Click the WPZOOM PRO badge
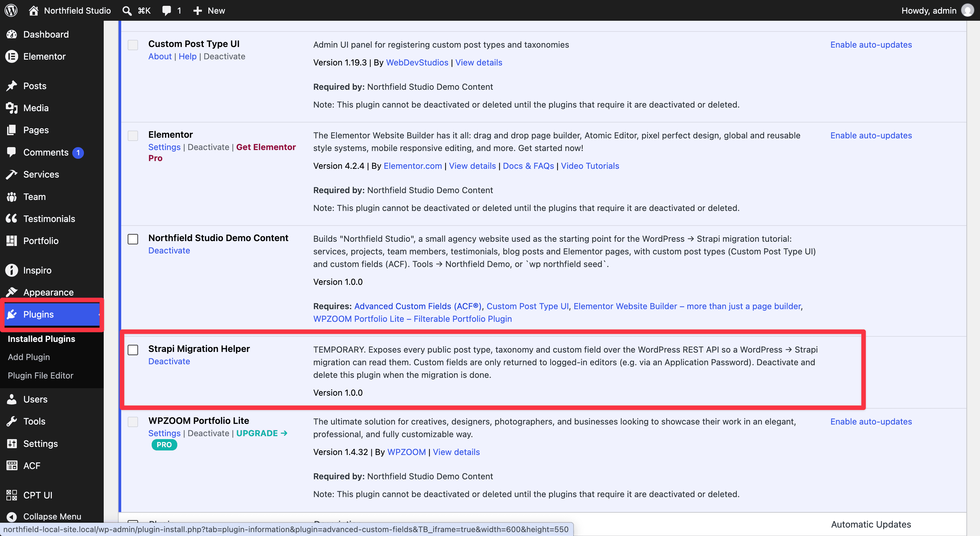The height and width of the screenshot is (536, 980). coord(164,445)
